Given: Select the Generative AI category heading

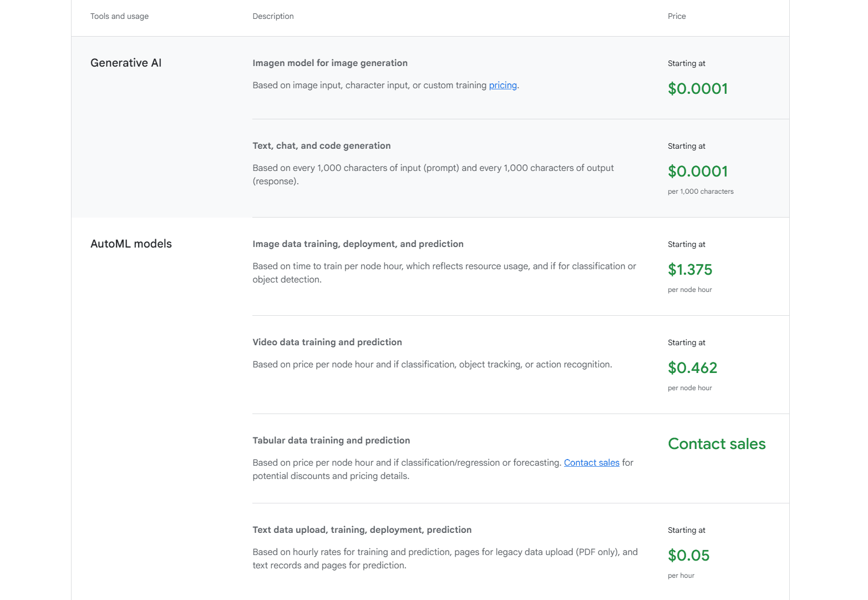Looking at the screenshot, I should click(126, 63).
